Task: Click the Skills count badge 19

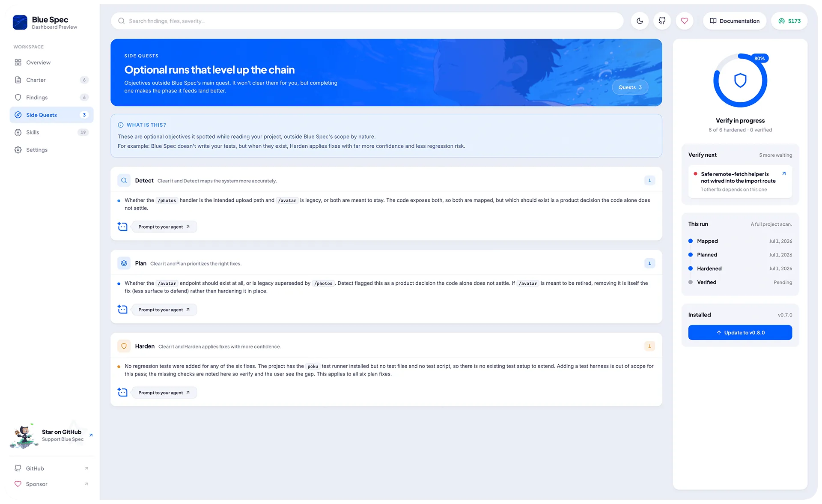Action: 83,132
